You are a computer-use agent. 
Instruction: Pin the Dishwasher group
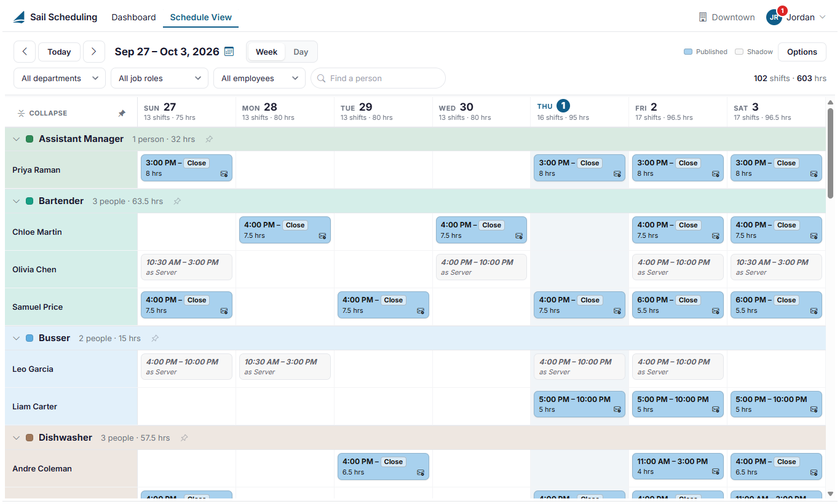(184, 438)
